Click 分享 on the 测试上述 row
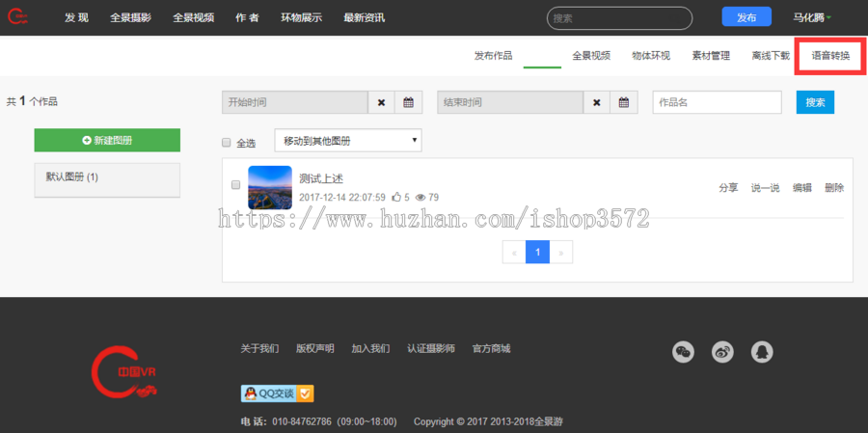The image size is (868, 433). (728, 188)
